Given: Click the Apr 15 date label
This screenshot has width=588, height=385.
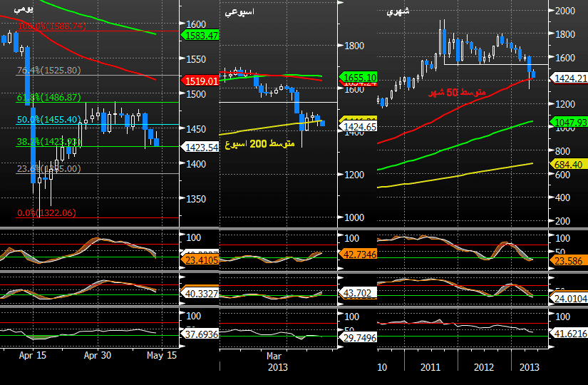Looking at the screenshot, I should pos(33,355).
